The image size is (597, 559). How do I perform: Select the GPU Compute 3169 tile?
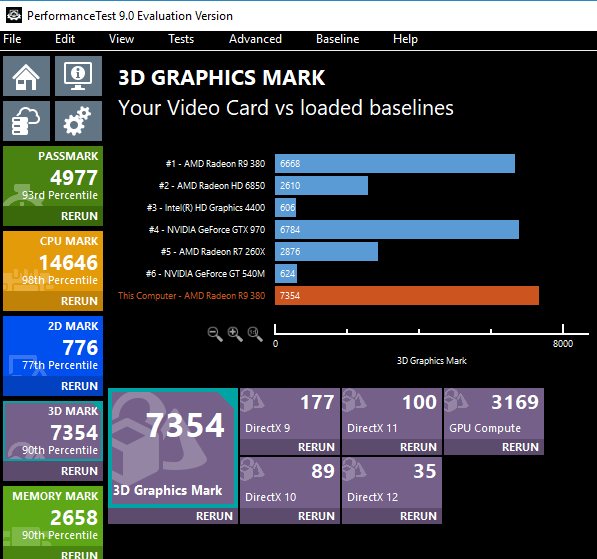(x=494, y=414)
